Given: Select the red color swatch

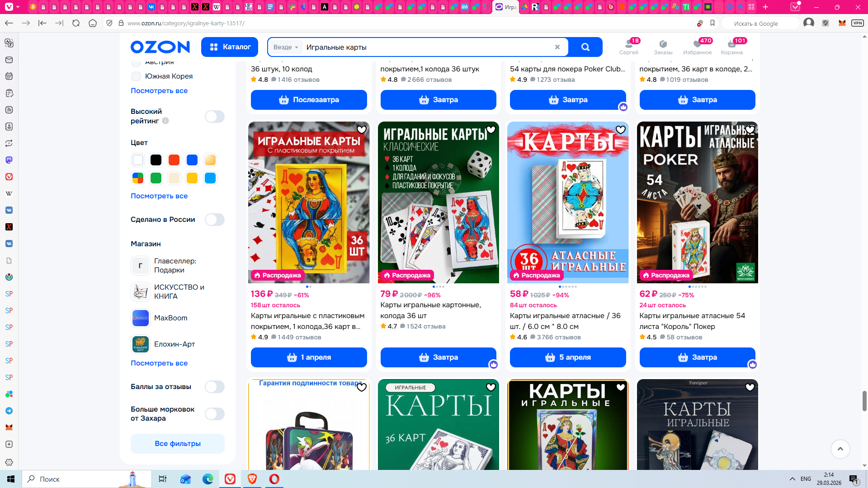Looking at the screenshot, I should pos(174,160).
